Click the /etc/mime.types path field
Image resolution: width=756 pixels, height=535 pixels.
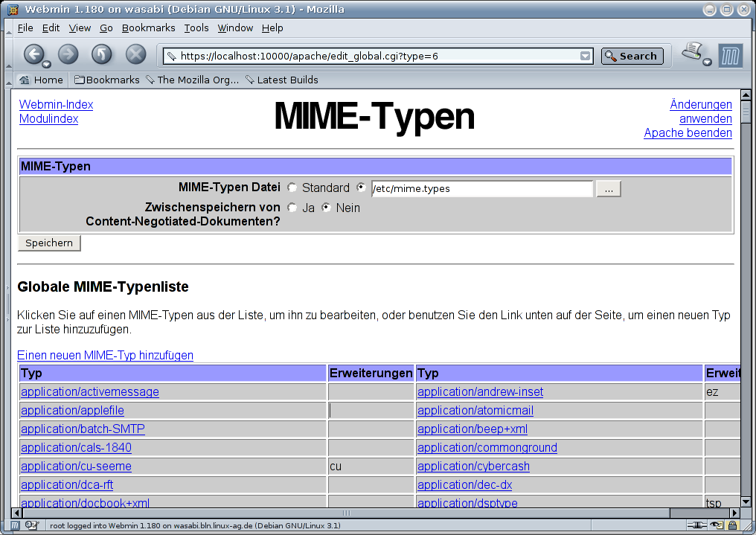click(x=481, y=188)
